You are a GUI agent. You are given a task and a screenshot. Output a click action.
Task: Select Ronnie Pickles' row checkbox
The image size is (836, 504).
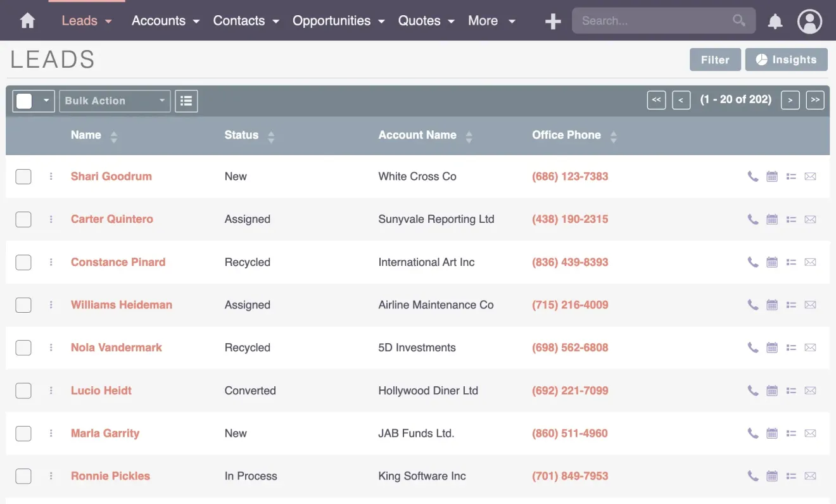tap(23, 476)
